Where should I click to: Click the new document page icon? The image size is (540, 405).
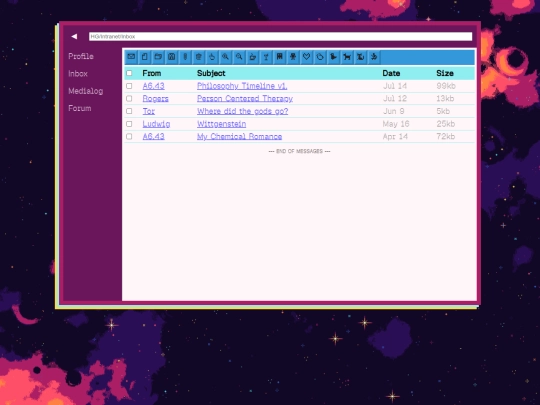click(145, 57)
